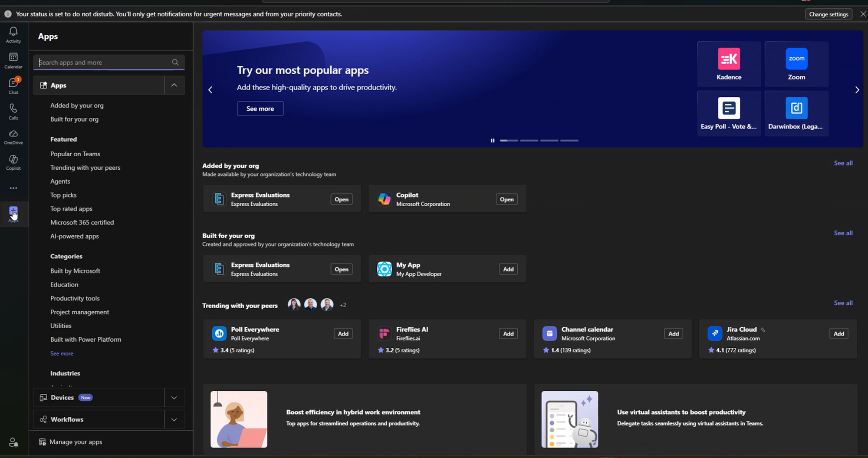Open account manager icon at bottom left
Viewport: 868px width, 458px height.
pos(13,442)
